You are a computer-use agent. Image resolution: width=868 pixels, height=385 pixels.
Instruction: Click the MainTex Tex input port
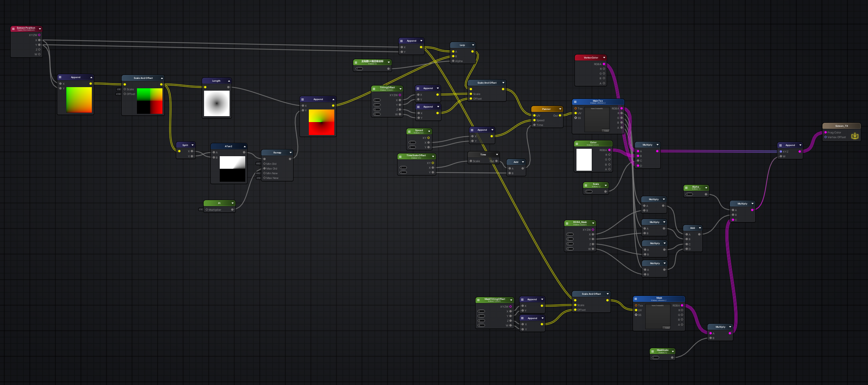click(x=576, y=108)
